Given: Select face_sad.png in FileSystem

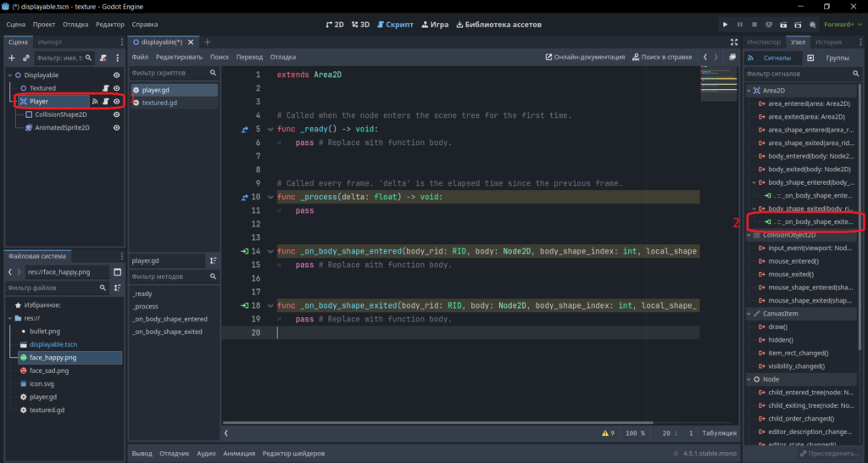Looking at the screenshot, I should click(49, 371).
